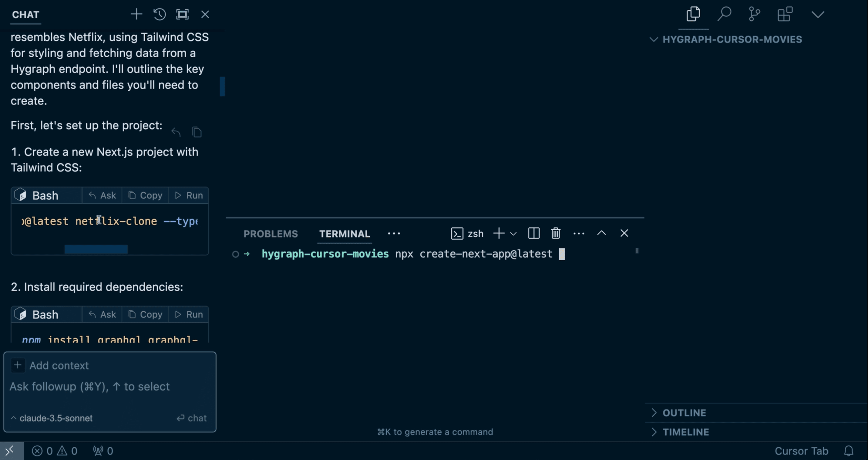The height and width of the screenshot is (460, 868).
Task: Expand the OUTLINE section
Action: click(x=684, y=413)
